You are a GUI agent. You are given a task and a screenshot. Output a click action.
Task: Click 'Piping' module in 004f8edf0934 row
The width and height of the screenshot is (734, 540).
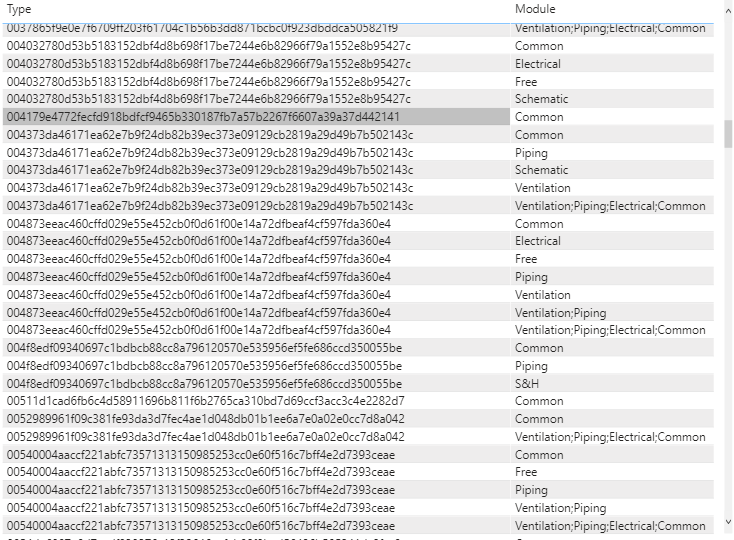pos(531,366)
